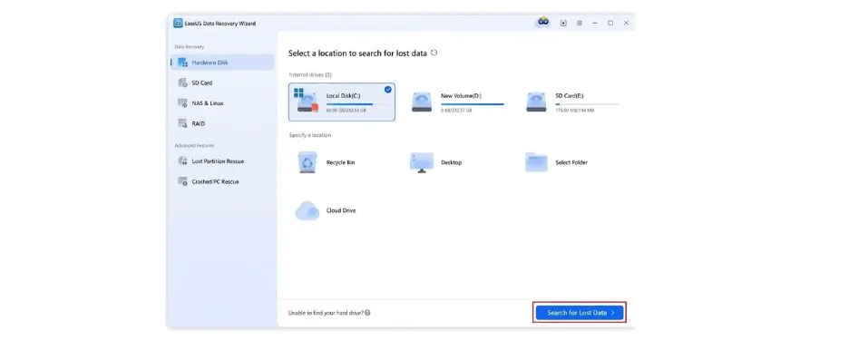Click the Recycle Bin icon
The image size is (868, 360).
[307, 162]
